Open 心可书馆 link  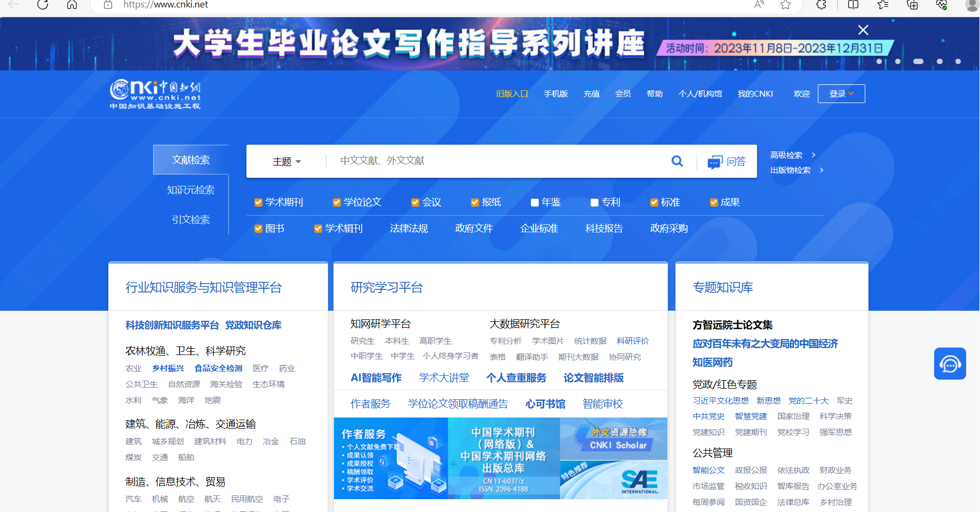[x=545, y=404]
